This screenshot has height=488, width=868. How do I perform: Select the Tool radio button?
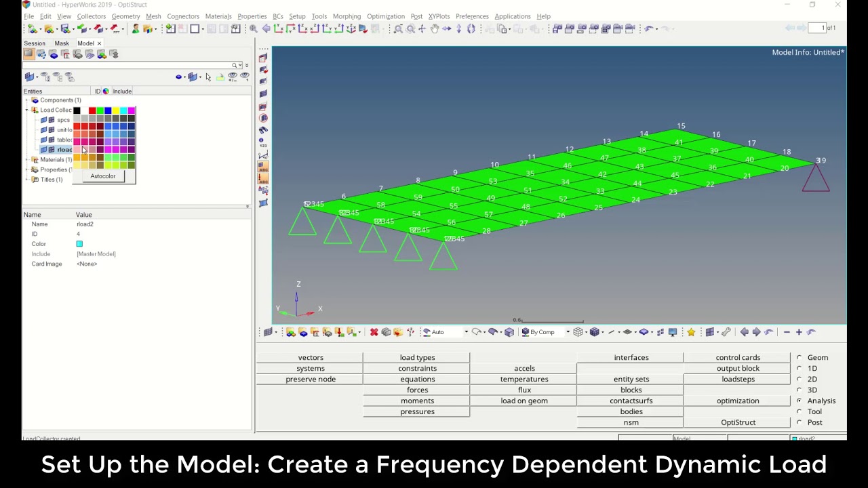799,412
